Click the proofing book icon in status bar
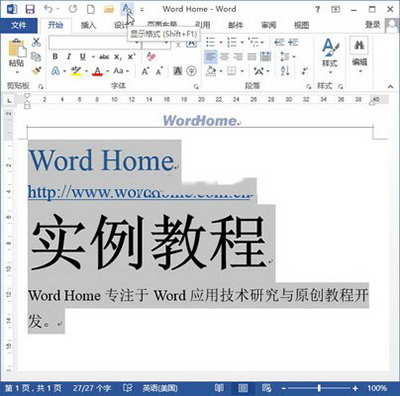Screen dimensions: 400x396 tap(127, 388)
